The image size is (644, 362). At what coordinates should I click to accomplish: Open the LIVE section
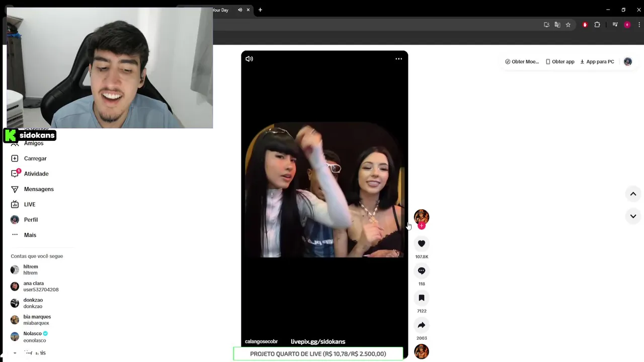30,204
